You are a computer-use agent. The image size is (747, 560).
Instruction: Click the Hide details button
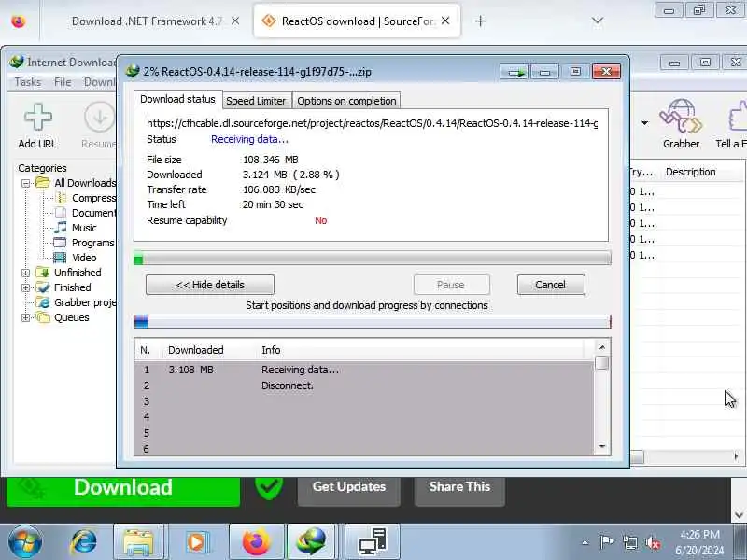(x=210, y=285)
